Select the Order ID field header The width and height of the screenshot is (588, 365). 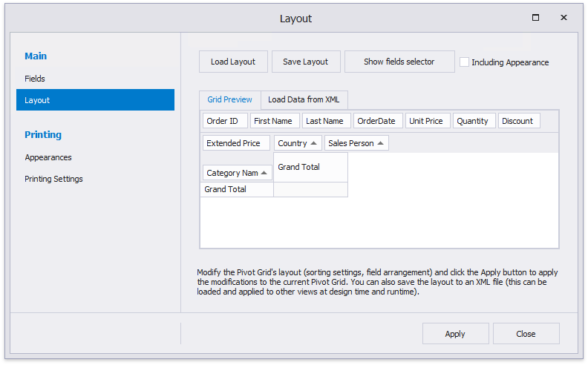(x=224, y=121)
